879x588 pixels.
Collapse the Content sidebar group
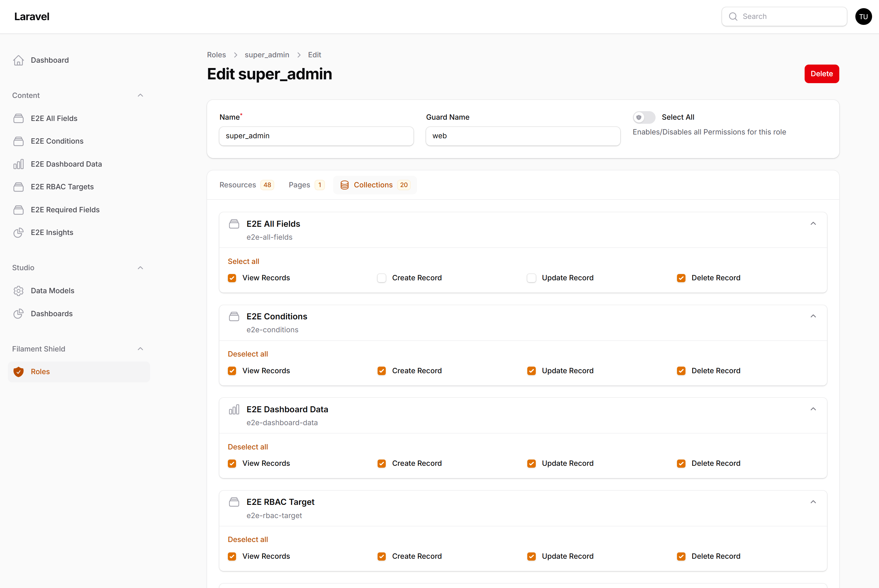(140, 95)
